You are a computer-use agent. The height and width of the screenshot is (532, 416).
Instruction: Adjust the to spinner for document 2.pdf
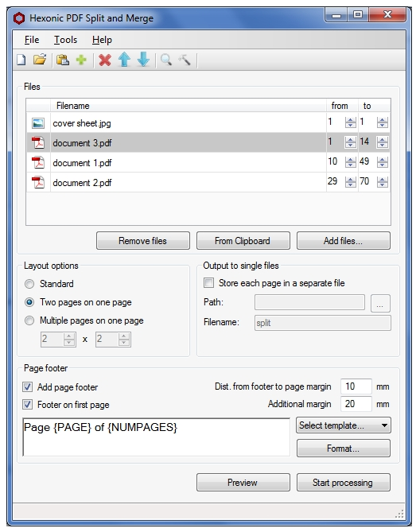tap(382, 182)
